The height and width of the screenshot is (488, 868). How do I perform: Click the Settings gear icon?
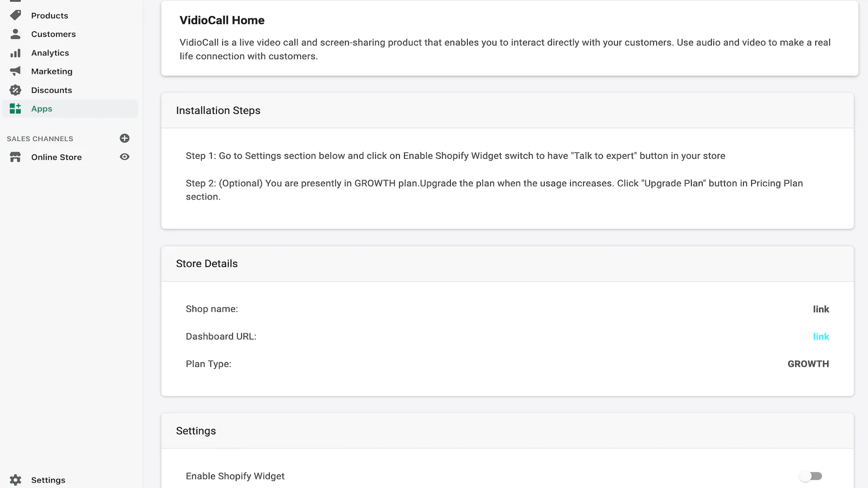(15, 480)
